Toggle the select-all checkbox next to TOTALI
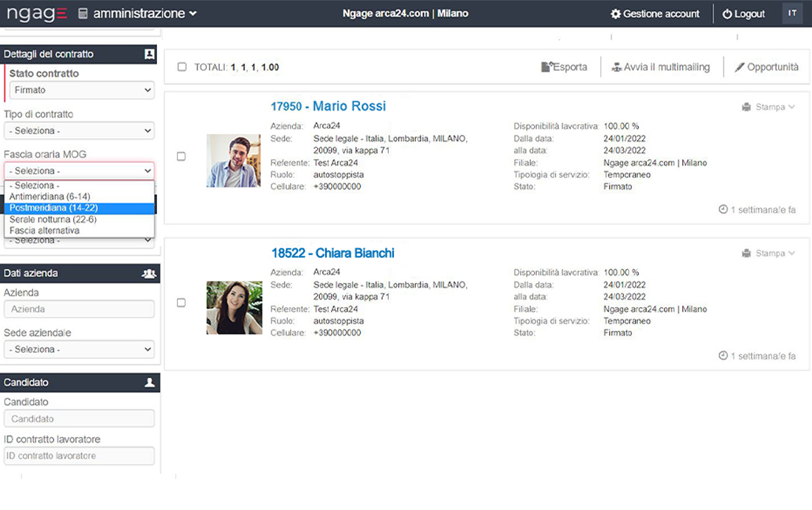Screen dimensions: 812x510 (x=182, y=67)
